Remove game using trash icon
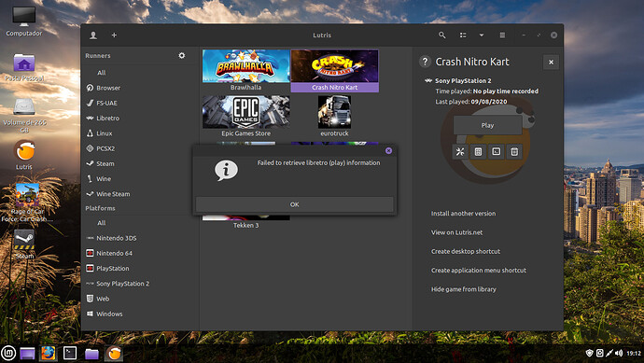Screen dimensions: 644x363 (x=514, y=152)
